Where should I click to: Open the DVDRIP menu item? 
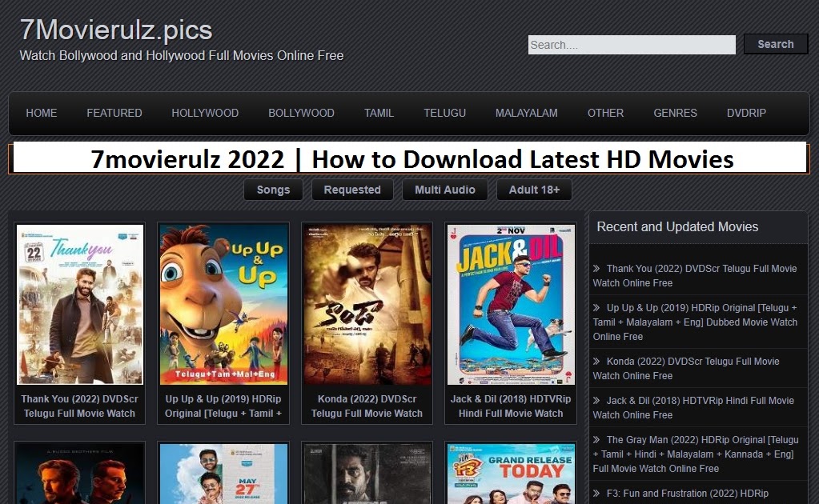pyautogui.click(x=746, y=114)
